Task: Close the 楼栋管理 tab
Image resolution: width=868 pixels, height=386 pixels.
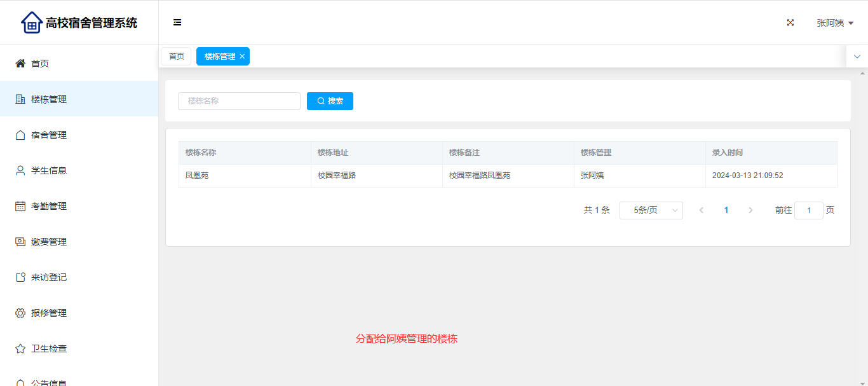Action: click(242, 57)
